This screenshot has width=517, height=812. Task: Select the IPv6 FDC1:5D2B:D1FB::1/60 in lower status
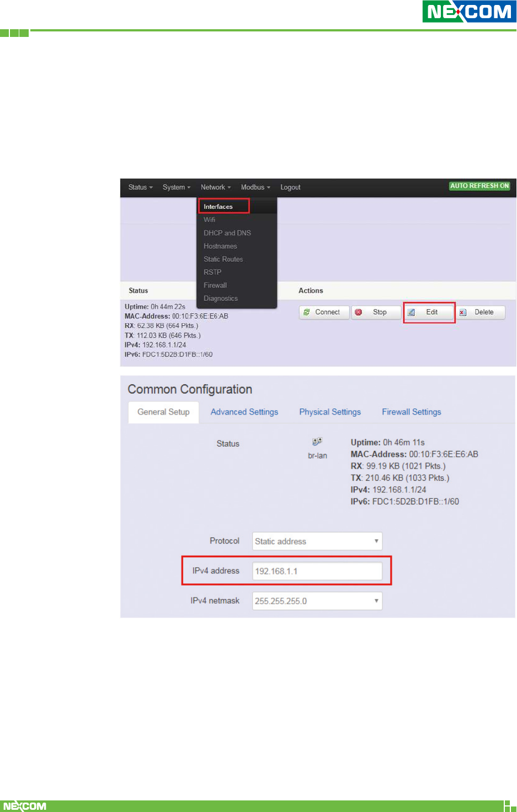pyautogui.click(x=405, y=502)
